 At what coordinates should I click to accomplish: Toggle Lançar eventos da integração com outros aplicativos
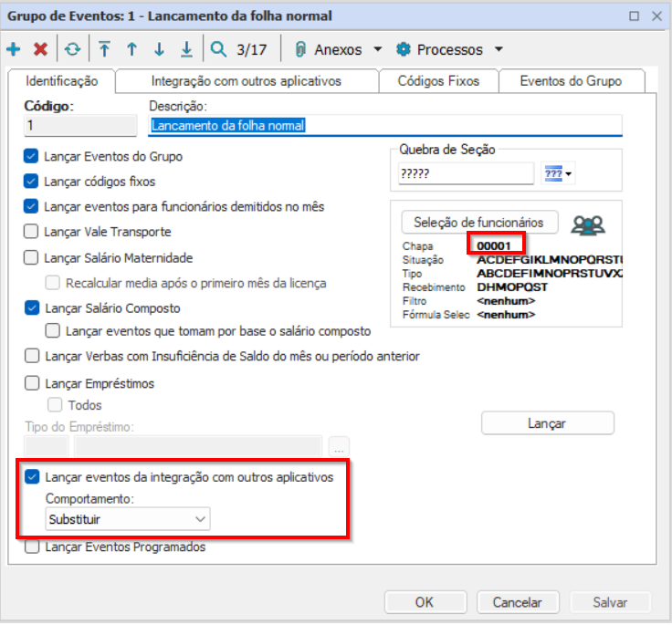(32, 477)
